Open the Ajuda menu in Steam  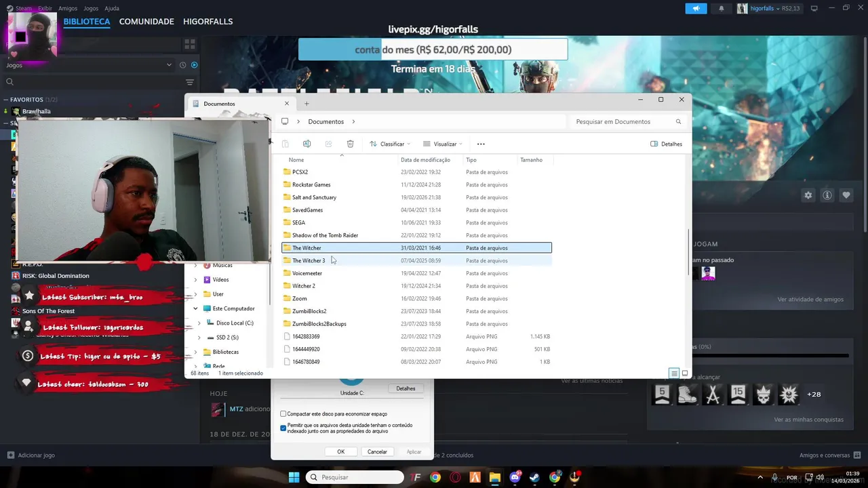112,8
